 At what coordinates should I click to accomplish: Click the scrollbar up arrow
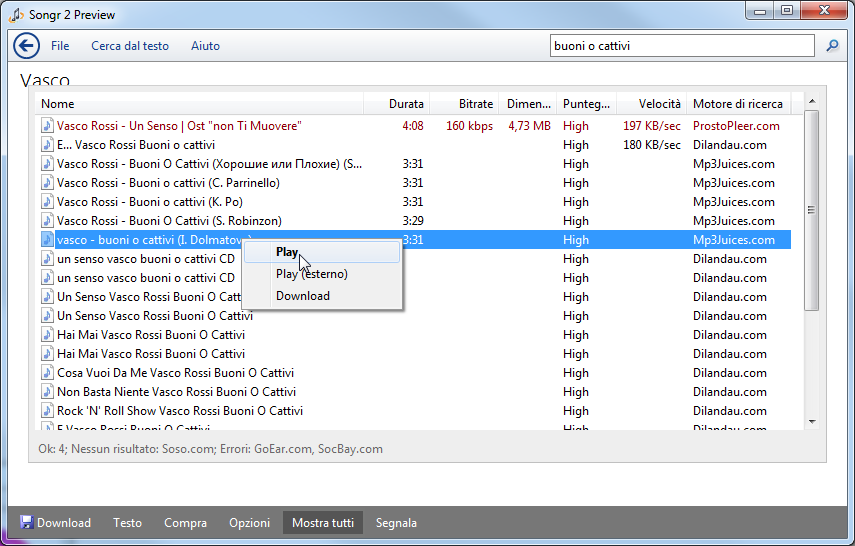pyautogui.click(x=812, y=101)
